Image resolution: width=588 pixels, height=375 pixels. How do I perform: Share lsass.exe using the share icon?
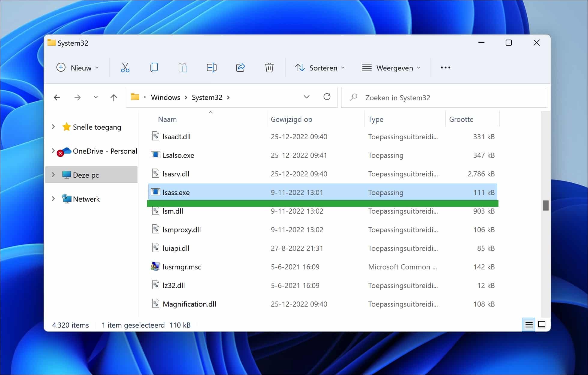240,67
